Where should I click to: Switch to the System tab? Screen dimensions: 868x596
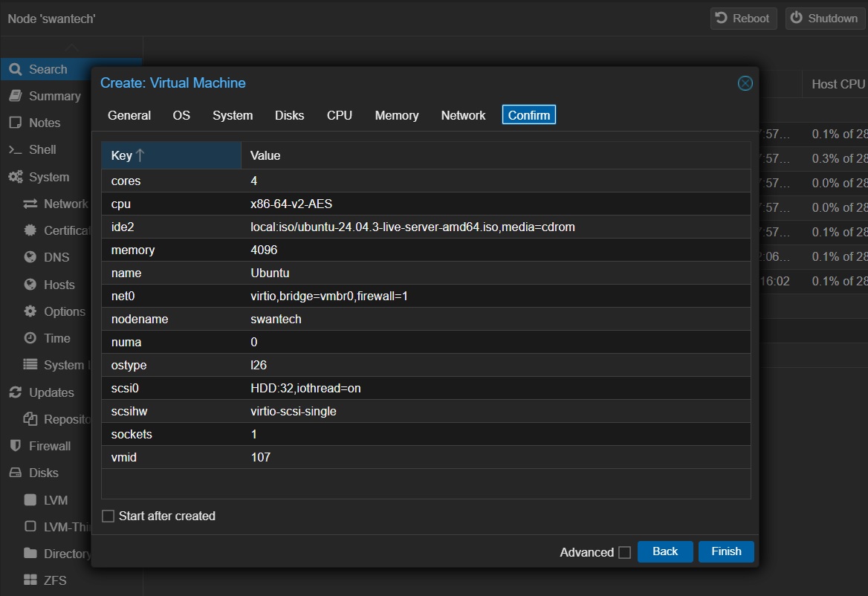(x=233, y=115)
